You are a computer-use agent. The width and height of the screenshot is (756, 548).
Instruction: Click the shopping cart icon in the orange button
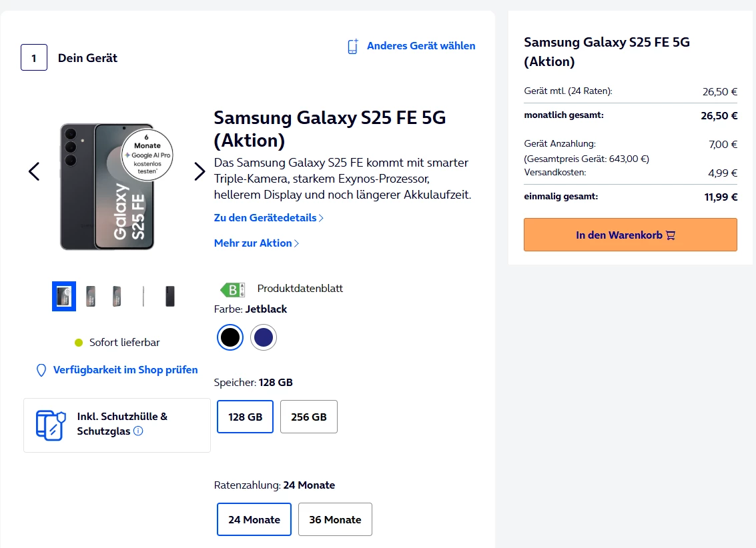671,235
